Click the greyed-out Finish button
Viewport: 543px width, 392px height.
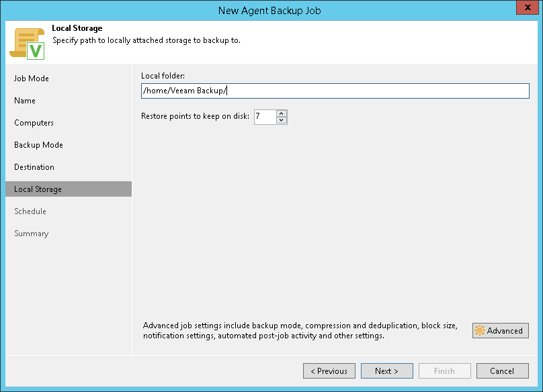[x=444, y=371]
